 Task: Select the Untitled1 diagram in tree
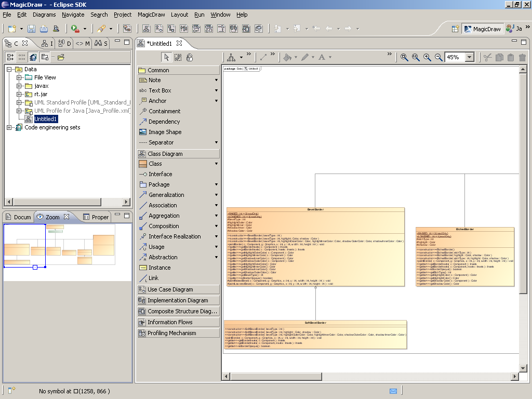pyautogui.click(x=46, y=119)
